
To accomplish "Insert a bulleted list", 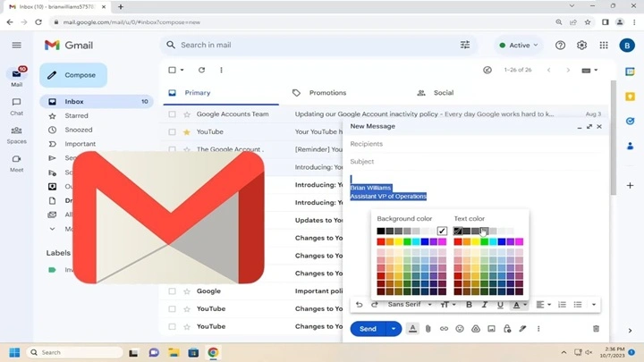I will pos(578,305).
